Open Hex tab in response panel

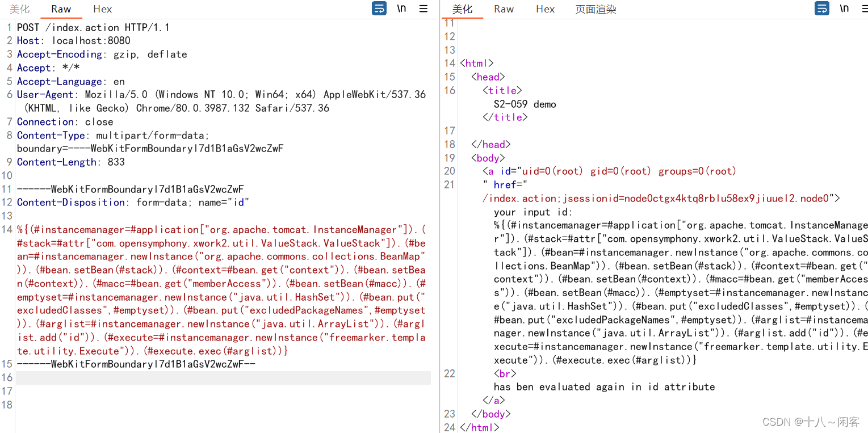[546, 9]
